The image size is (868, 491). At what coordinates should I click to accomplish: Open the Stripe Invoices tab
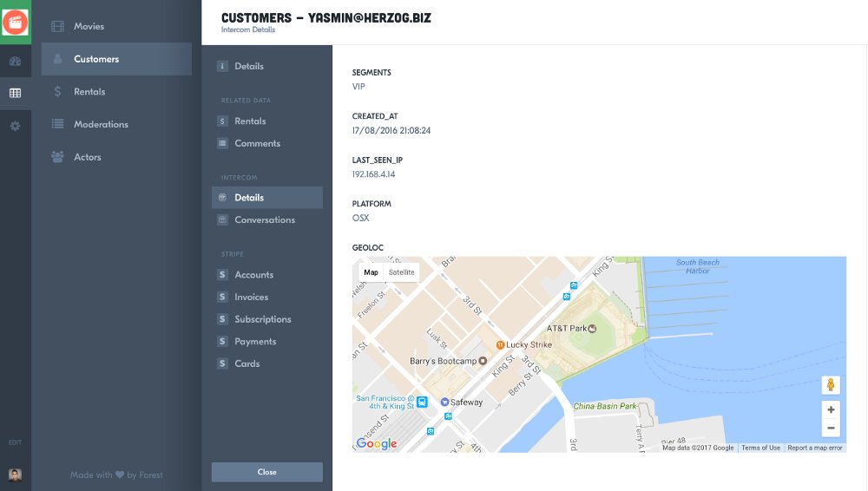click(x=267, y=297)
